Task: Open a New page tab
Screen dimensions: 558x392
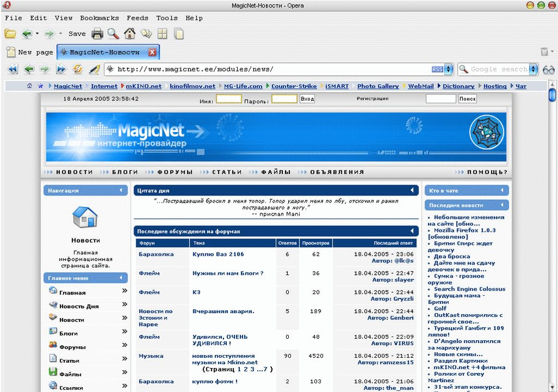Action: pos(30,52)
